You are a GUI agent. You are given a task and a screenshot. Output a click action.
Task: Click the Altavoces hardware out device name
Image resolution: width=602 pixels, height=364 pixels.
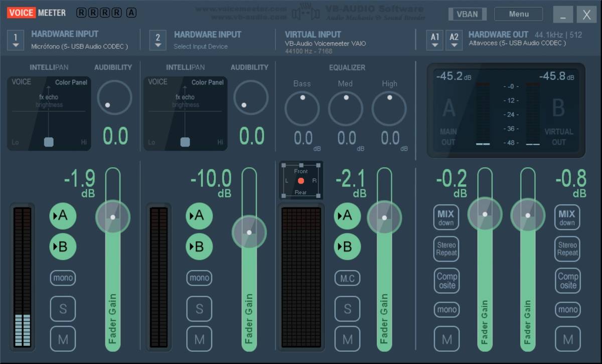pyautogui.click(x=517, y=43)
